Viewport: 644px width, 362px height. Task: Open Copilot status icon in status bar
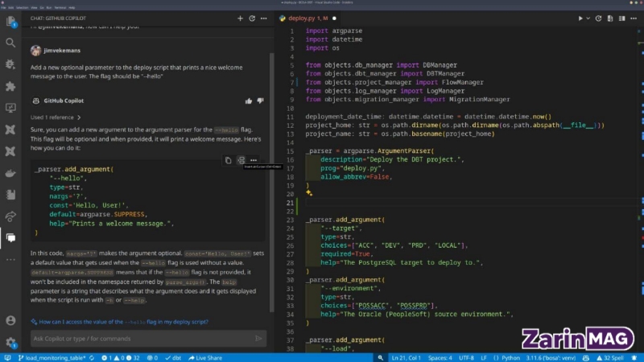(x=586, y=358)
